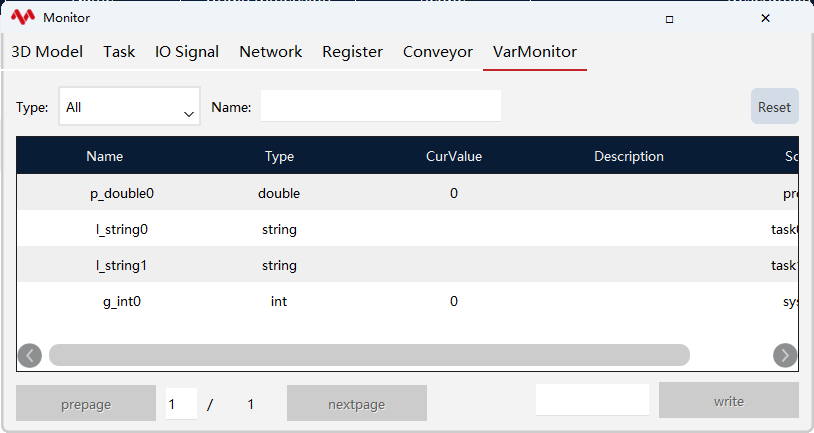Select the Network tab
Screen dimensions: 814x433
point(270,52)
